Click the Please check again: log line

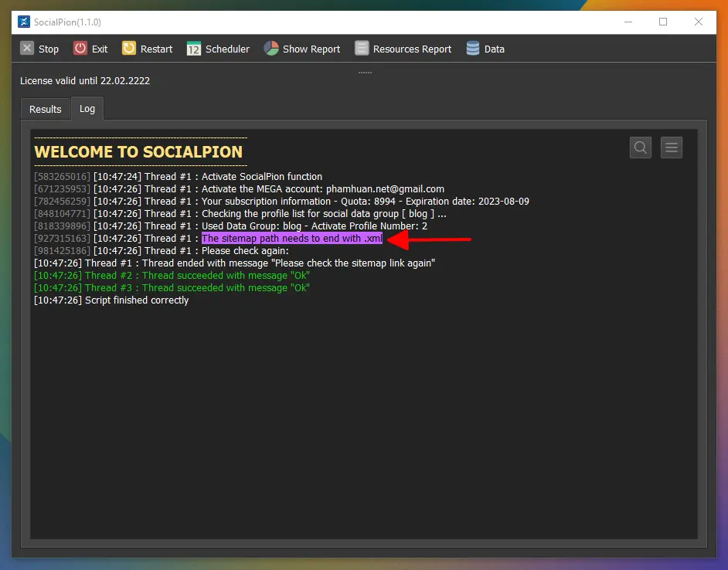point(162,251)
